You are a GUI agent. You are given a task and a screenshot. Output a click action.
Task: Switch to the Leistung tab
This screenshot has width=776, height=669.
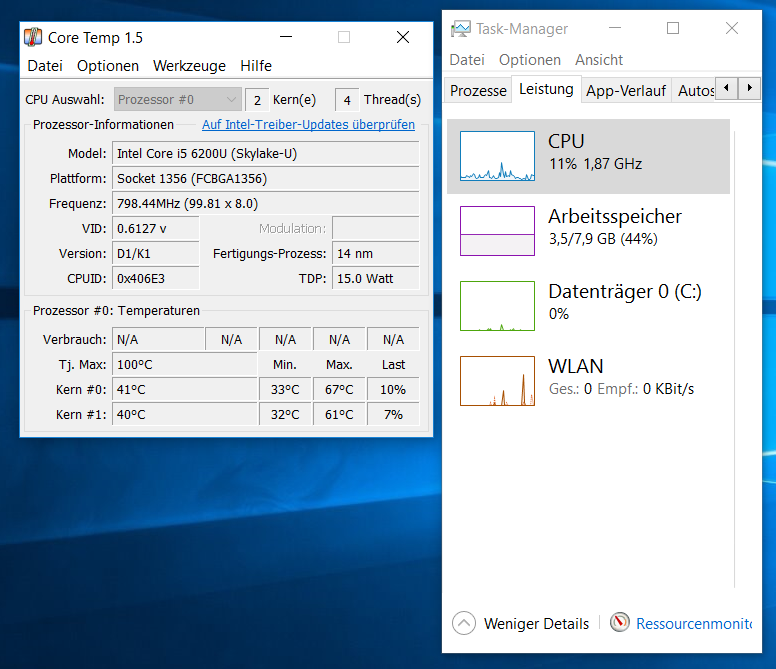(x=546, y=89)
